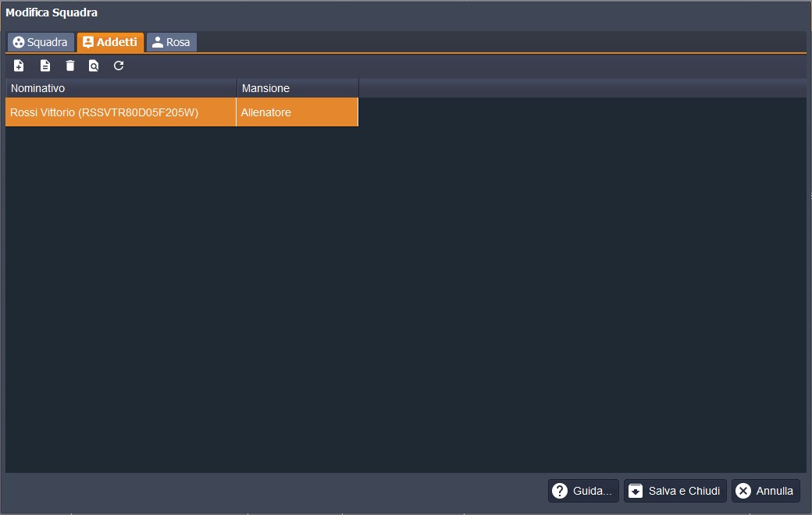Switch to the Squadra tab
Viewport: 812px width, 515px height.
click(41, 42)
